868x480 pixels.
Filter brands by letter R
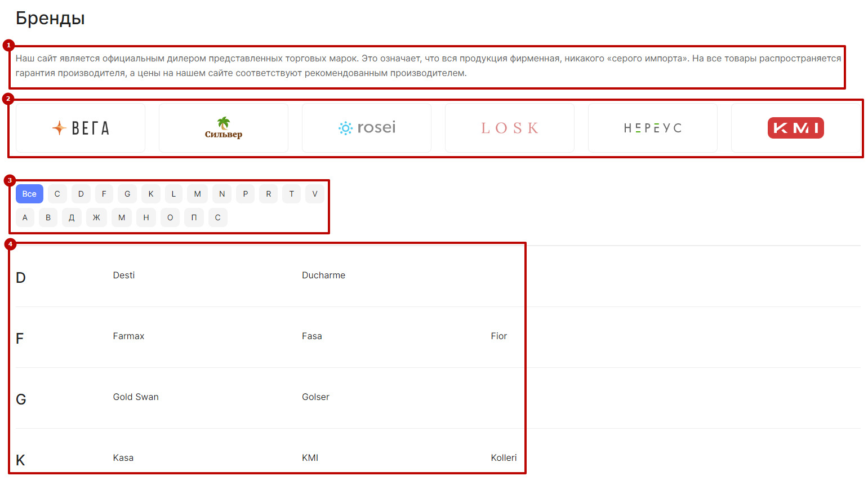269,194
